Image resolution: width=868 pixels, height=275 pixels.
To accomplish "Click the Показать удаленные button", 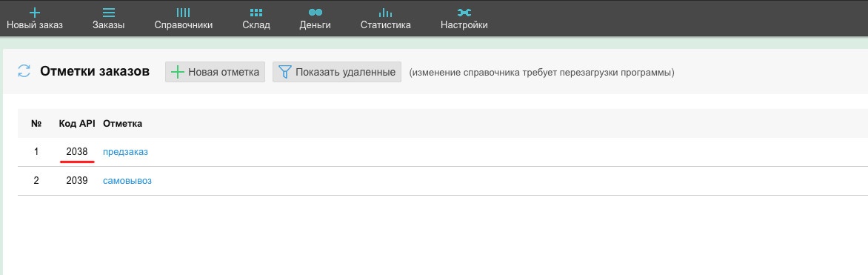I will coord(336,72).
